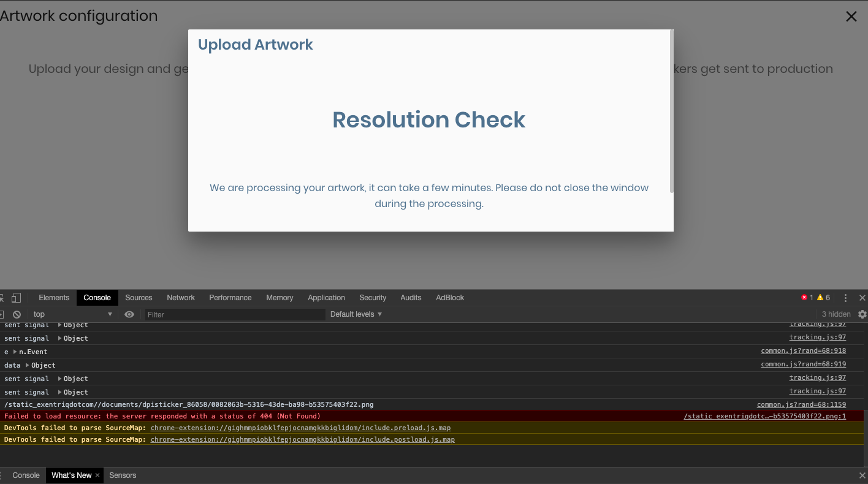Screen dimensions: 868x484
Task: Click the live expression eye icon
Action: [129, 314]
